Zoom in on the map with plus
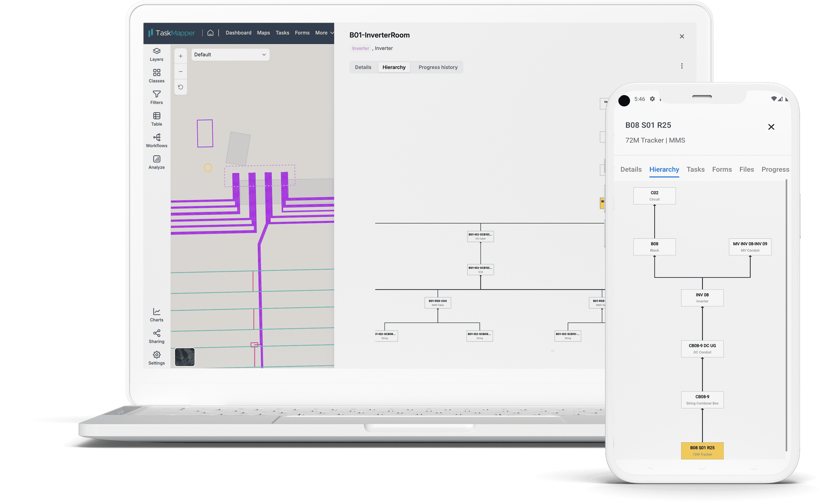The height and width of the screenshot is (504, 828). coord(180,56)
